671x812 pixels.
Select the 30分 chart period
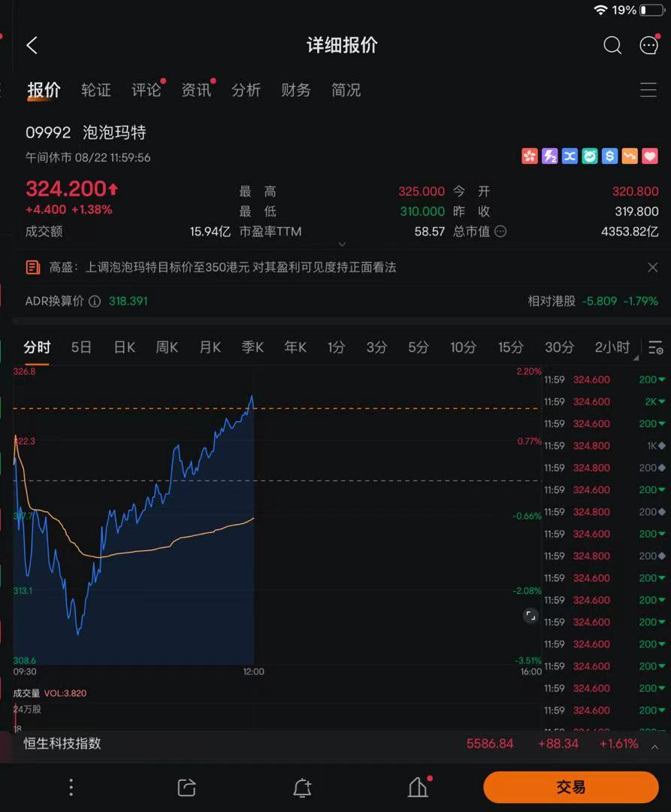pos(559,347)
